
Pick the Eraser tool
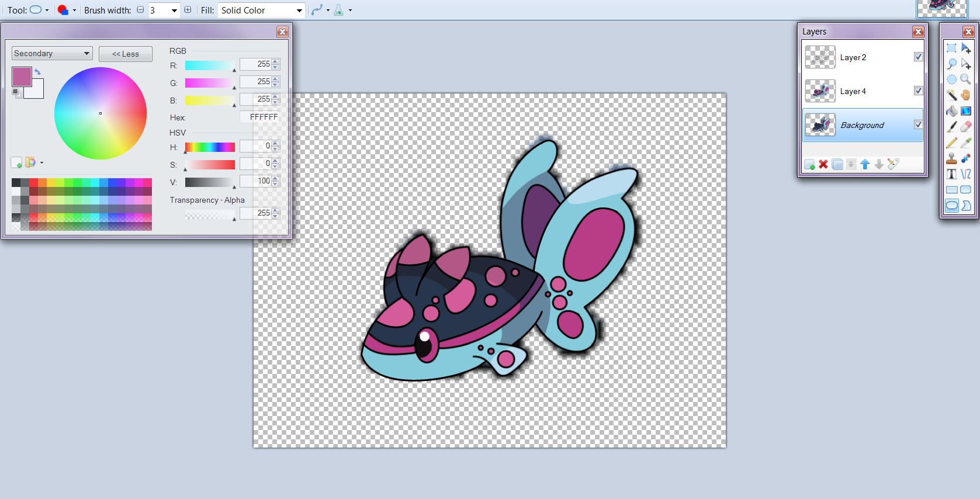965,126
